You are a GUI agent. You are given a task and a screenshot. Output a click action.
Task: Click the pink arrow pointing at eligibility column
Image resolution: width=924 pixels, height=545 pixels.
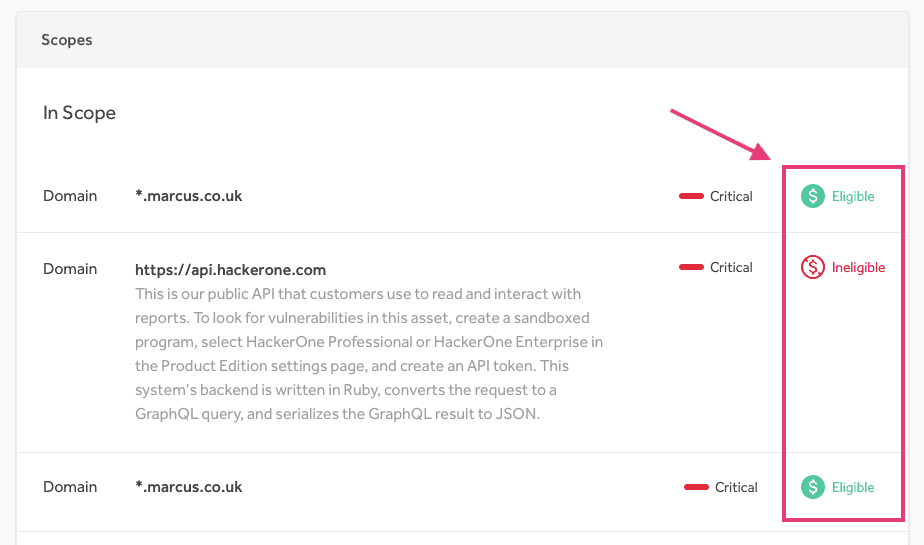click(x=719, y=134)
